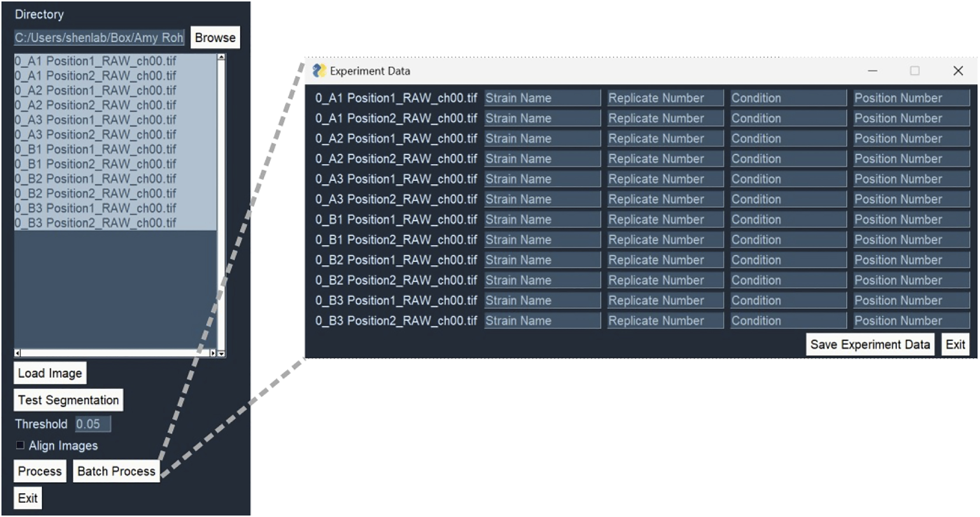Click the file list scroll up arrow
Viewport: 980px width, 517px height.
click(221, 57)
